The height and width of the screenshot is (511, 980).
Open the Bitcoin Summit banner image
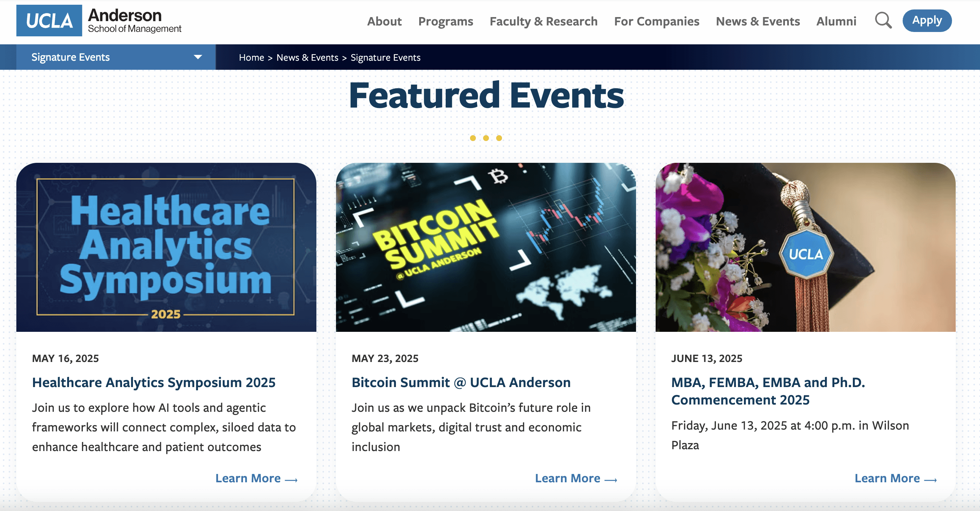click(x=485, y=247)
